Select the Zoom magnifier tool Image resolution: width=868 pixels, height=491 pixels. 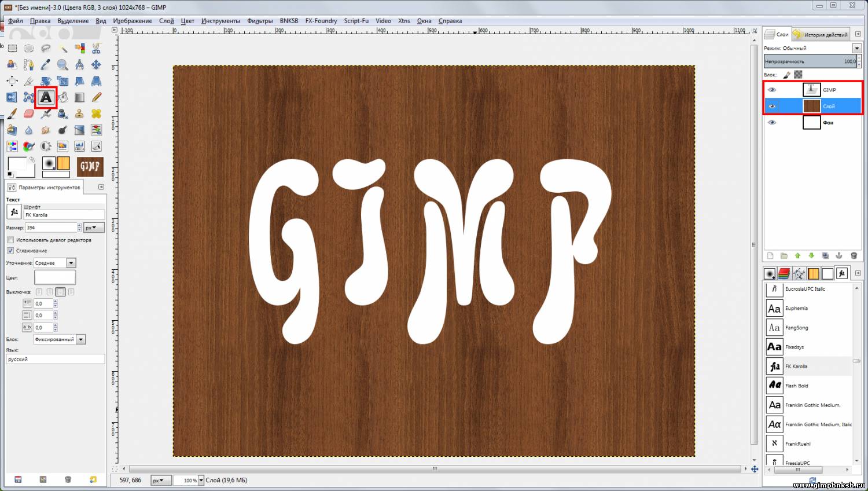click(x=62, y=64)
